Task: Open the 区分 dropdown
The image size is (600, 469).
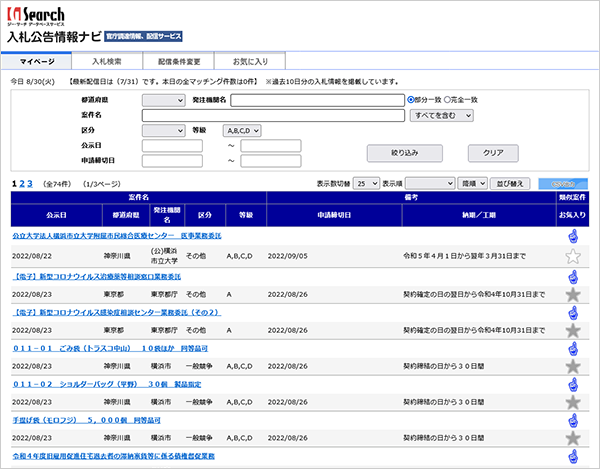Action: point(164,130)
